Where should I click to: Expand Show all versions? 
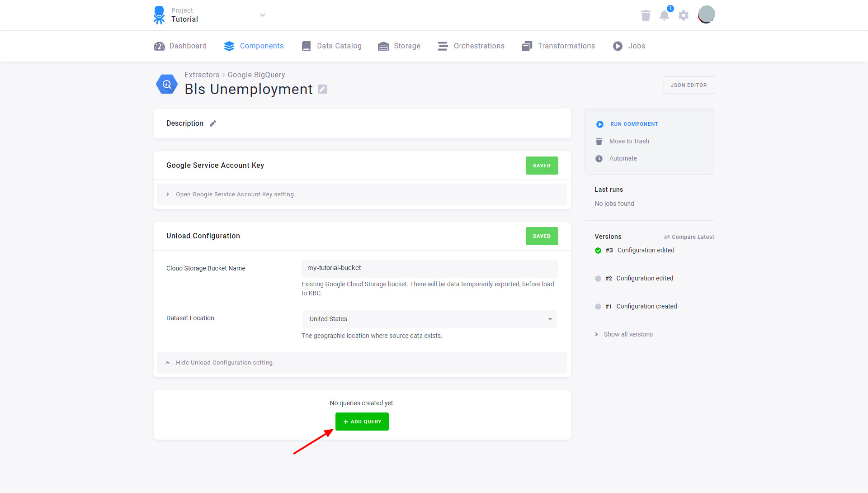click(624, 335)
